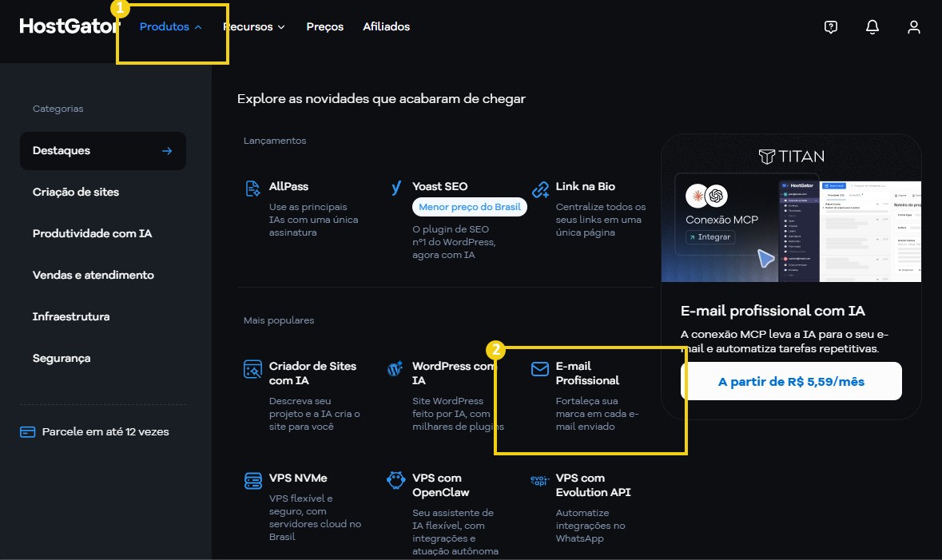Open the Afiliados page
942x560 pixels.
pos(386,27)
